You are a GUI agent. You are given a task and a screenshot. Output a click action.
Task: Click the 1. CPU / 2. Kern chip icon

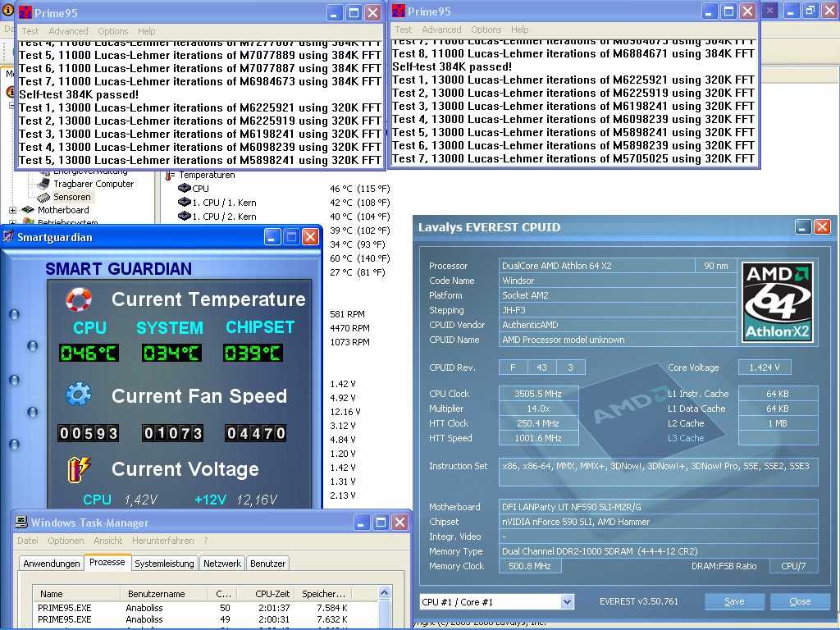pos(185,216)
